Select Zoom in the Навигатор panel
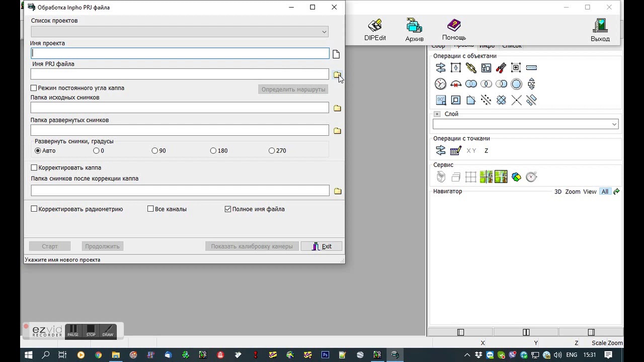 tap(573, 192)
